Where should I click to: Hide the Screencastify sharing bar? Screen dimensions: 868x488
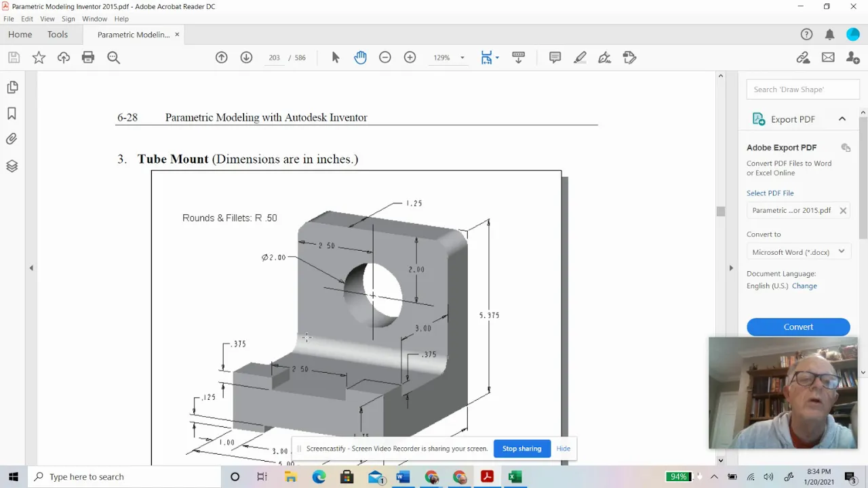pyautogui.click(x=564, y=449)
